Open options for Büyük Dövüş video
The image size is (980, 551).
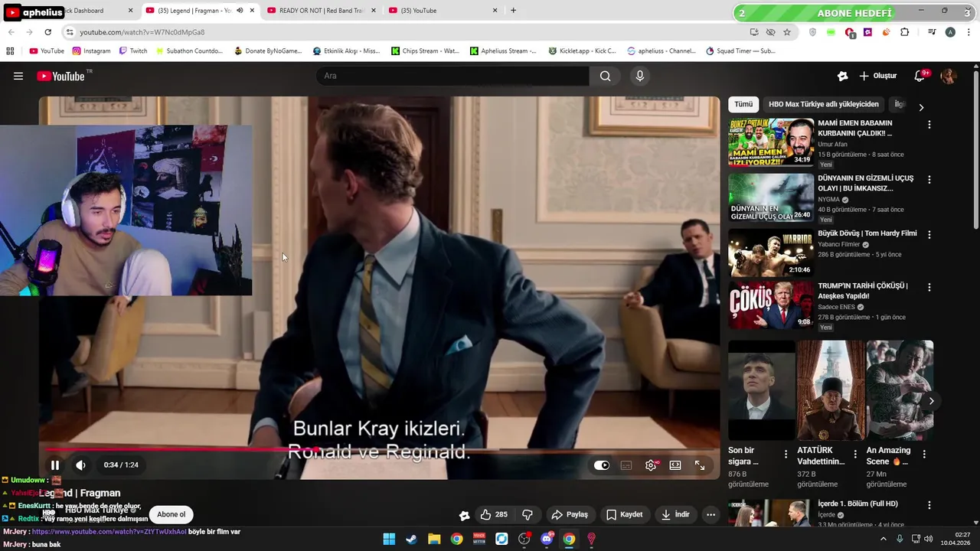pyautogui.click(x=929, y=235)
